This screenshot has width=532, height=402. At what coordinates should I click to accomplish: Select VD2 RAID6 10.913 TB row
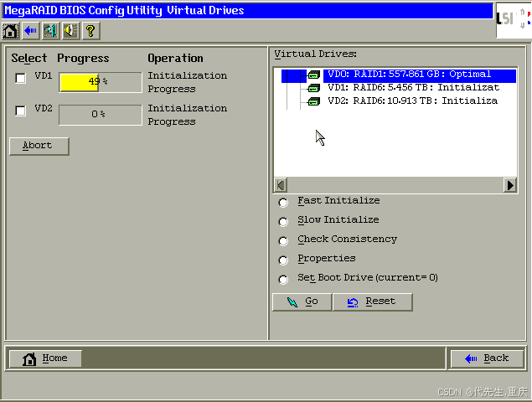point(412,100)
